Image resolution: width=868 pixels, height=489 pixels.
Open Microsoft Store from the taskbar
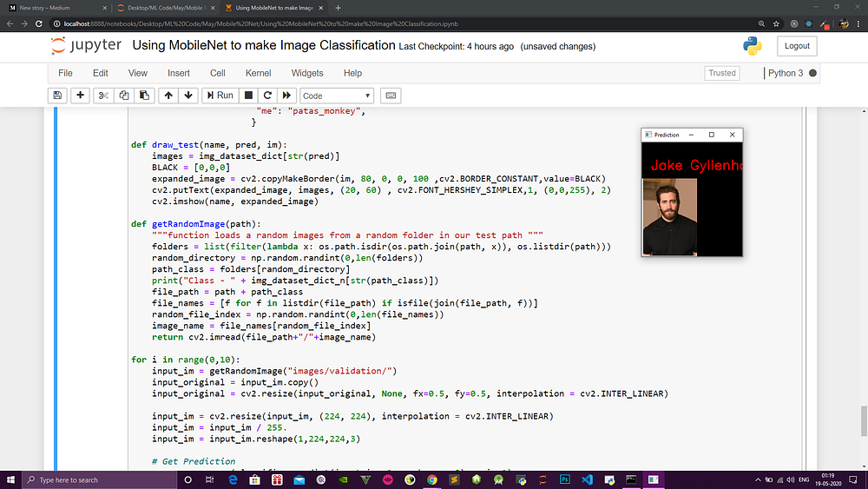254,479
